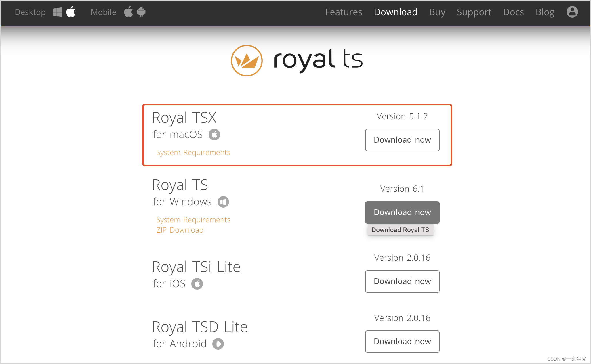Screen dimensions: 591x364
Task: Open the Docs navigation item
Action: pyautogui.click(x=513, y=12)
